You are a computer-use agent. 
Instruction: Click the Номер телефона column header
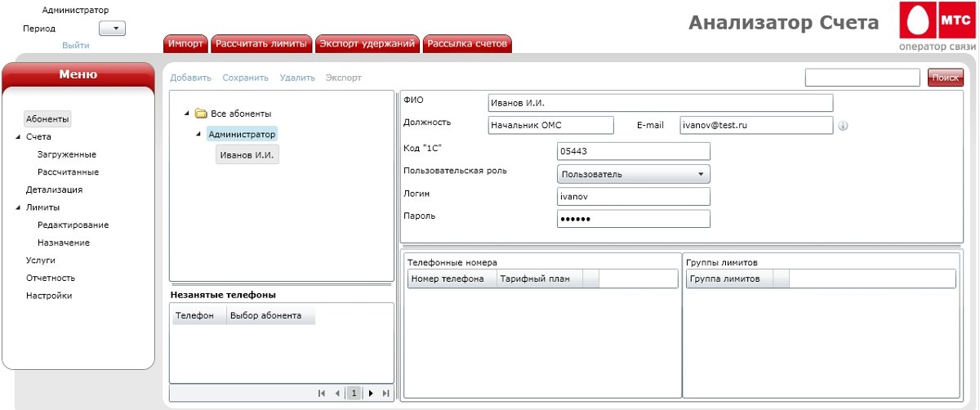[452, 279]
